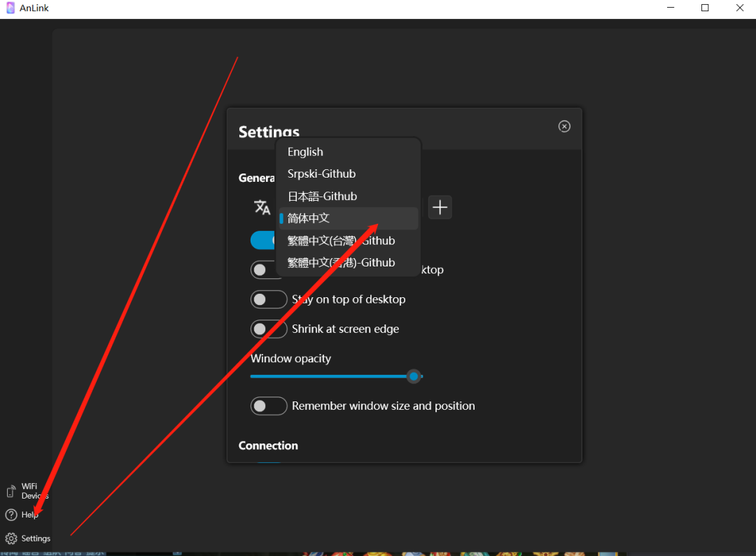Select English from the language list
This screenshot has height=556, width=756.
tap(348, 152)
